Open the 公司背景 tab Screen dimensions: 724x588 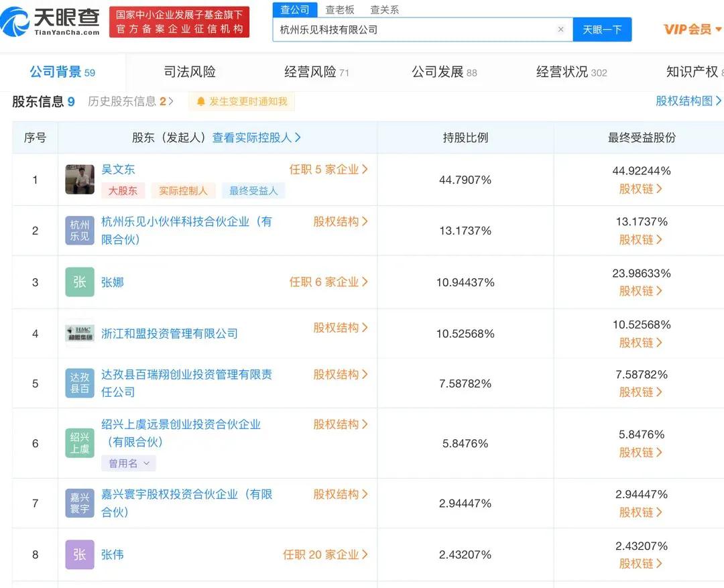point(62,72)
